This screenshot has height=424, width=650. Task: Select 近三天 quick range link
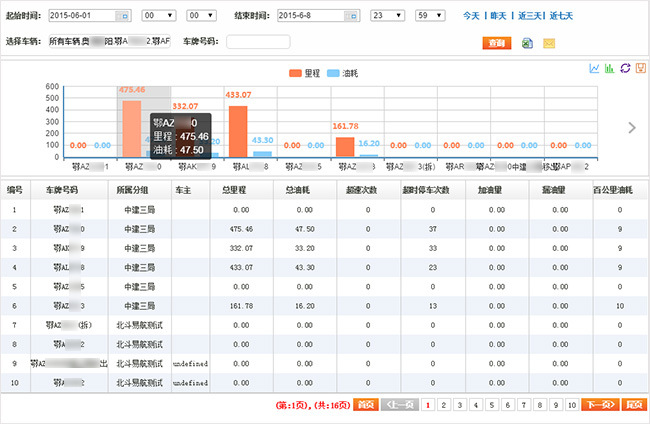pyautogui.click(x=529, y=16)
